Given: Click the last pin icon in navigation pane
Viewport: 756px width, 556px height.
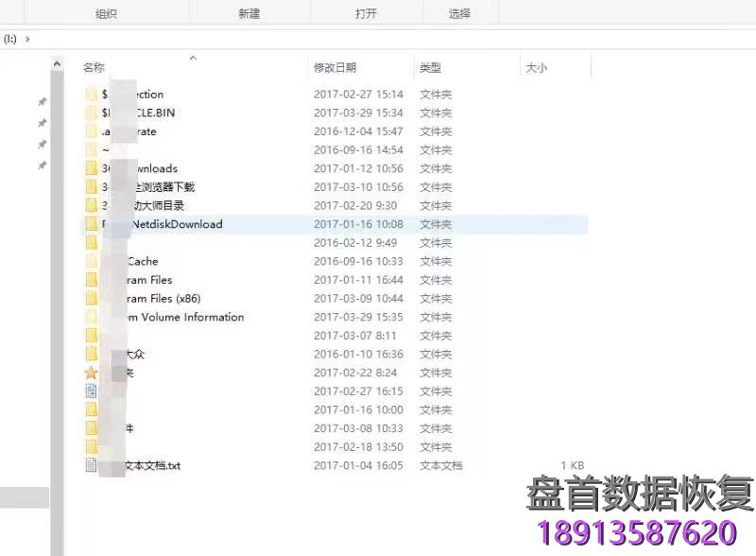Looking at the screenshot, I should tap(42, 165).
